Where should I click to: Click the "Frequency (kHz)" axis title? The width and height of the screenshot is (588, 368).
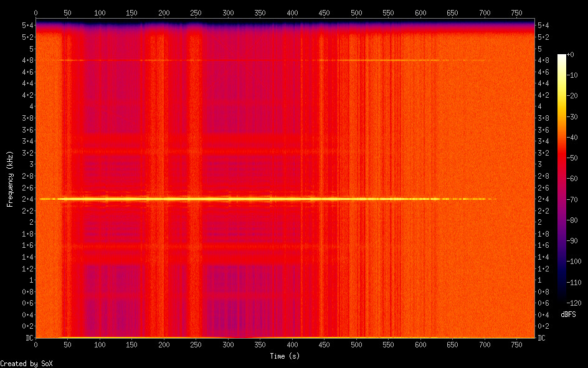coord(9,178)
